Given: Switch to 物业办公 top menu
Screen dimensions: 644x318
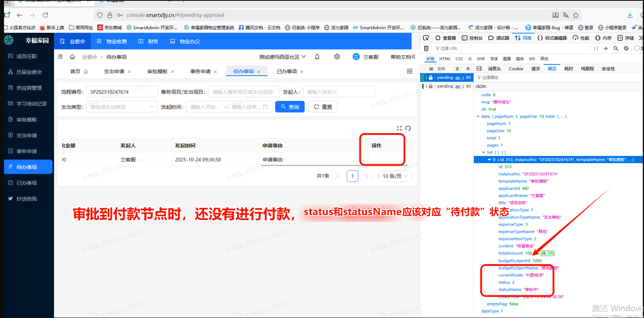Looking at the screenshot, I should pyautogui.click(x=185, y=41).
